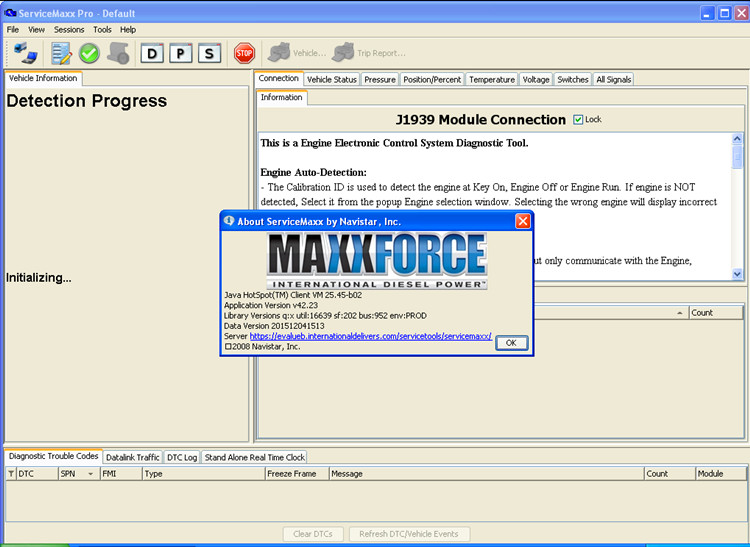This screenshot has height=547, width=750.
Task: Click the information scrollbar up arrow
Action: pyautogui.click(x=737, y=139)
